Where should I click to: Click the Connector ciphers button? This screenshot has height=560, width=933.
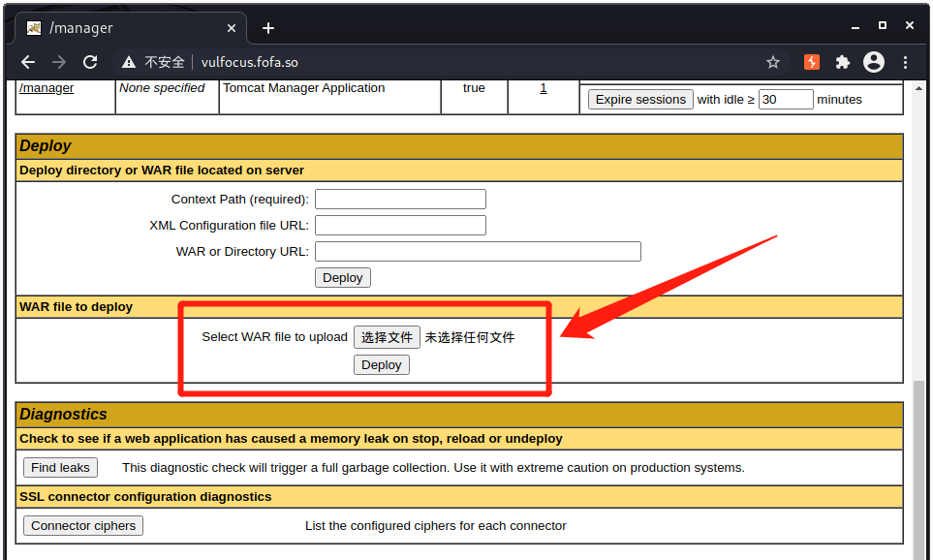(82, 525)
